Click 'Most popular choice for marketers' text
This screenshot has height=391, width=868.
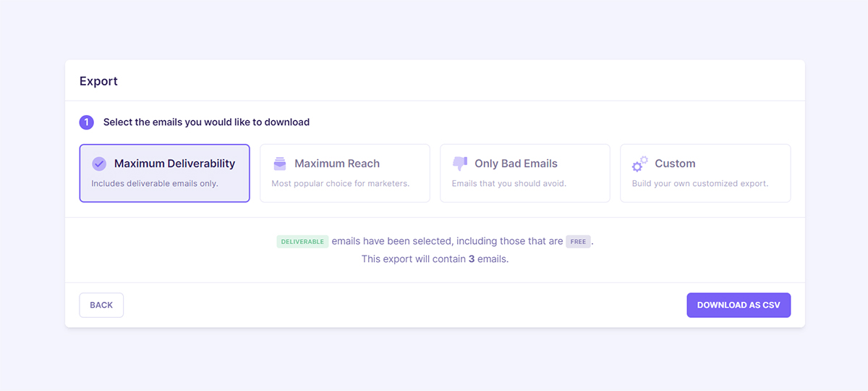point(341,183)
